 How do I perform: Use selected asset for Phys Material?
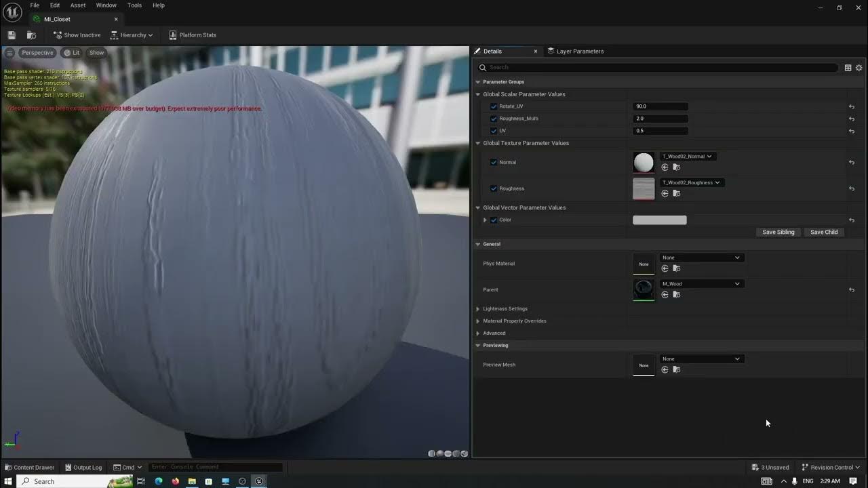pos(665,268)
